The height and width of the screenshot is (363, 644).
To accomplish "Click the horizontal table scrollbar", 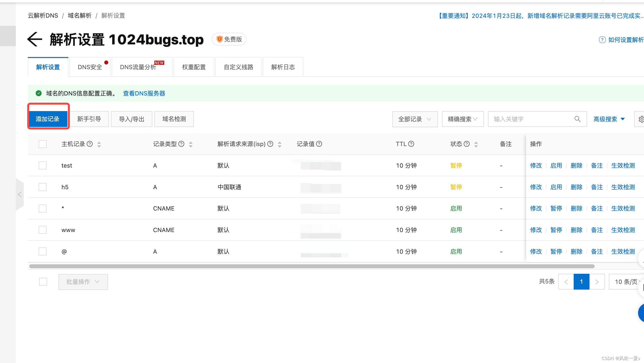I will [312, 266].
